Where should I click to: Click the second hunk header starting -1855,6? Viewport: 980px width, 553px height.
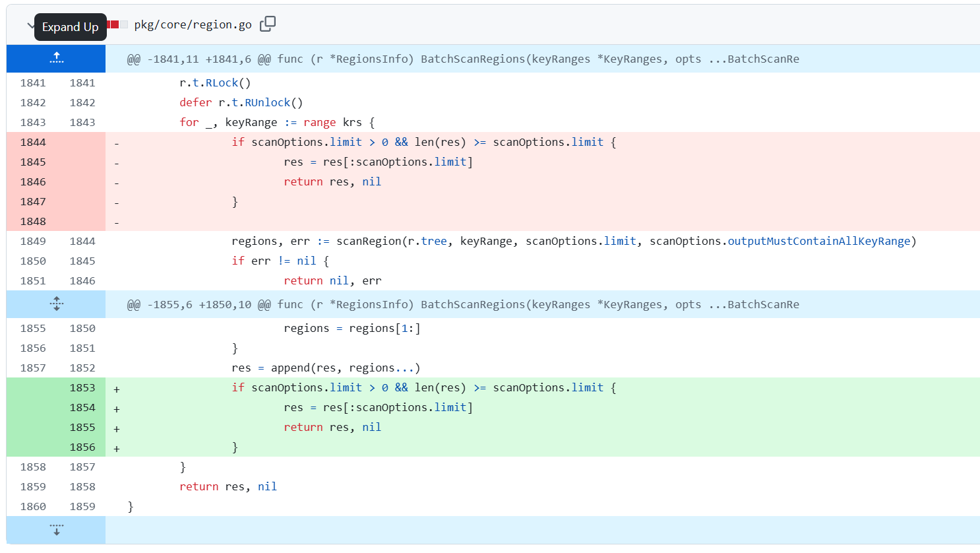[x=462, y=305]
